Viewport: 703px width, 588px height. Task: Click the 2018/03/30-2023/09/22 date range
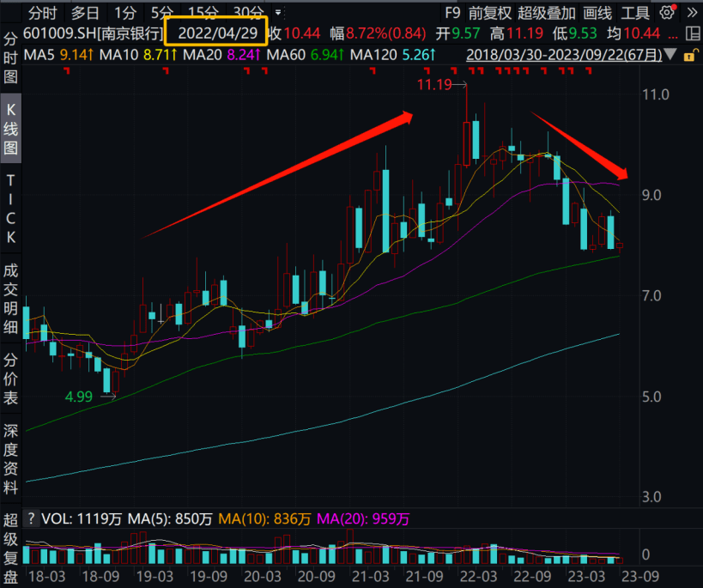pos(564,55)
